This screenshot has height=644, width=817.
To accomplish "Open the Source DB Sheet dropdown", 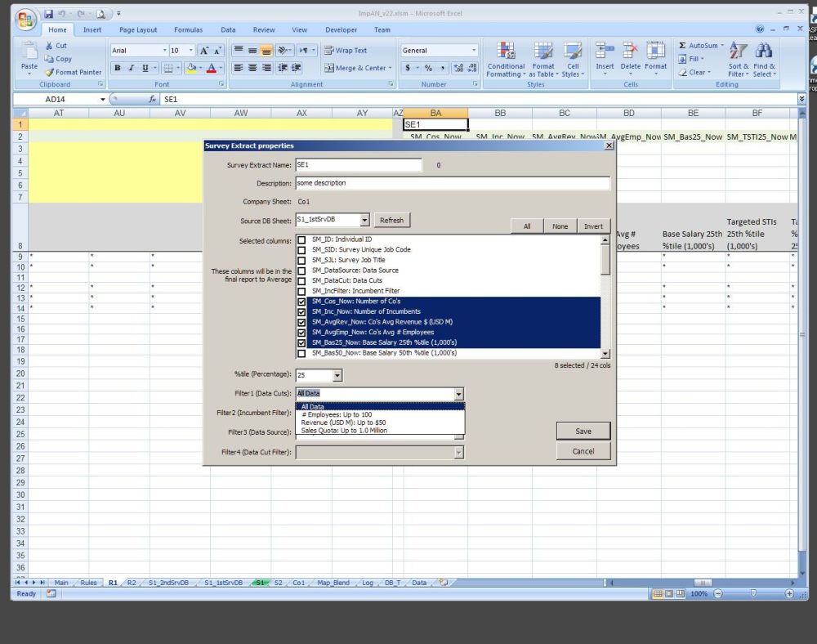I will tap(364, 221).
